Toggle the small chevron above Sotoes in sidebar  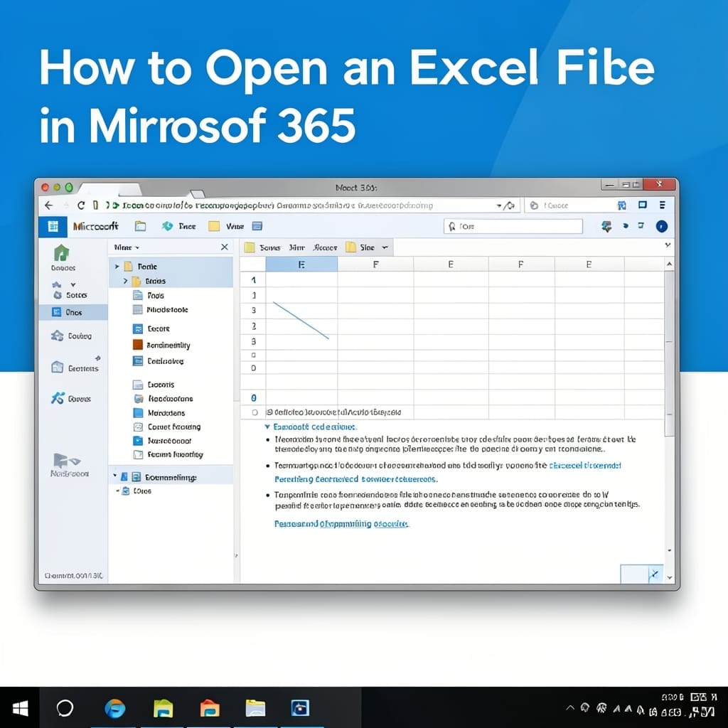pos(73,284)
